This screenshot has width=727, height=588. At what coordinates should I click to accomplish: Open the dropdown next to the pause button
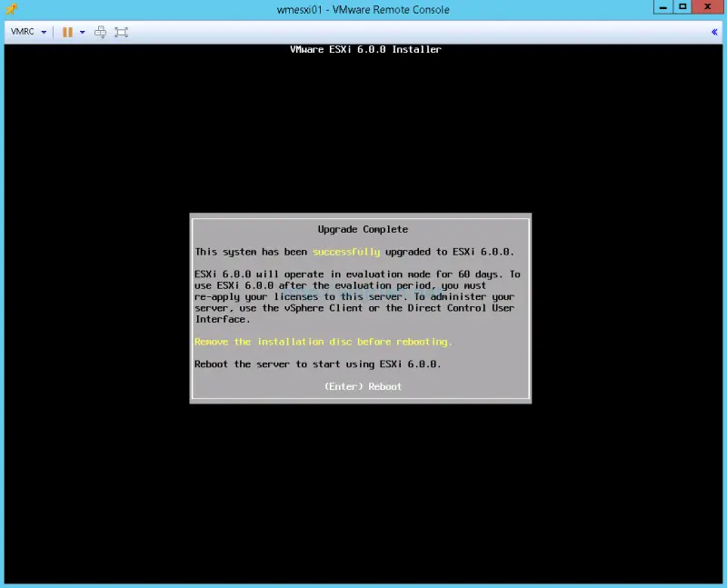pyautogui.click(x=81, y=31)
